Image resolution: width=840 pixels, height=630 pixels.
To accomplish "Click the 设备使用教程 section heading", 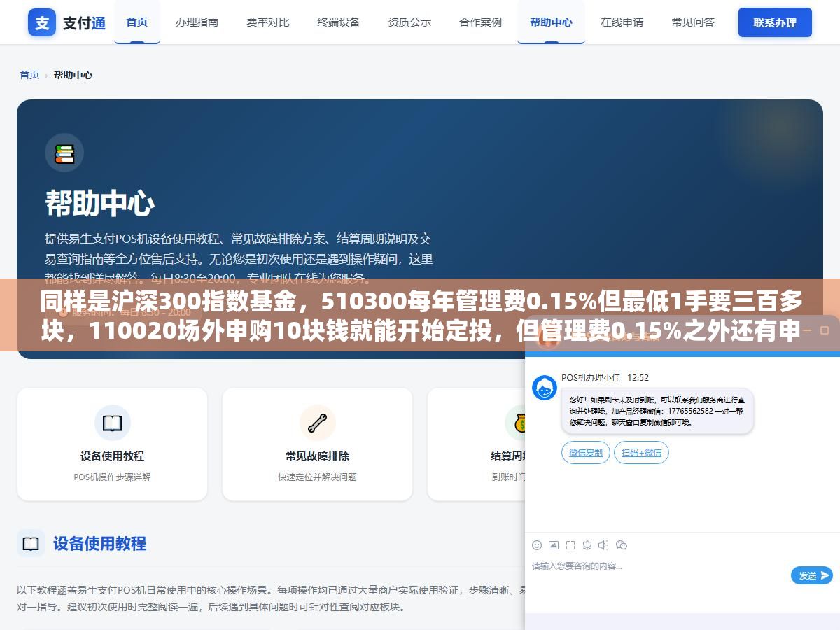I will pyautogui.click(x=99, y=543).
